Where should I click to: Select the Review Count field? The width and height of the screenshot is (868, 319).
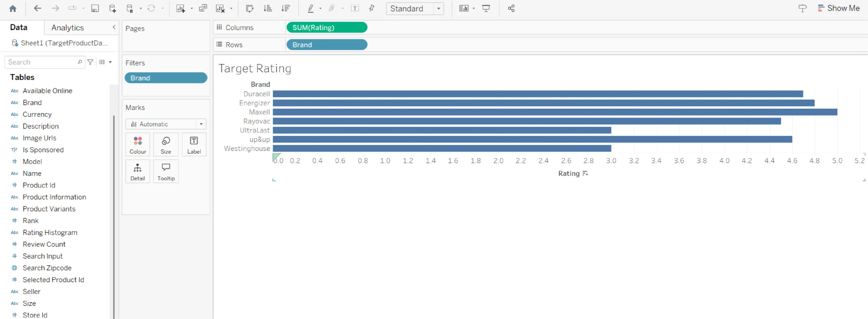44,244
